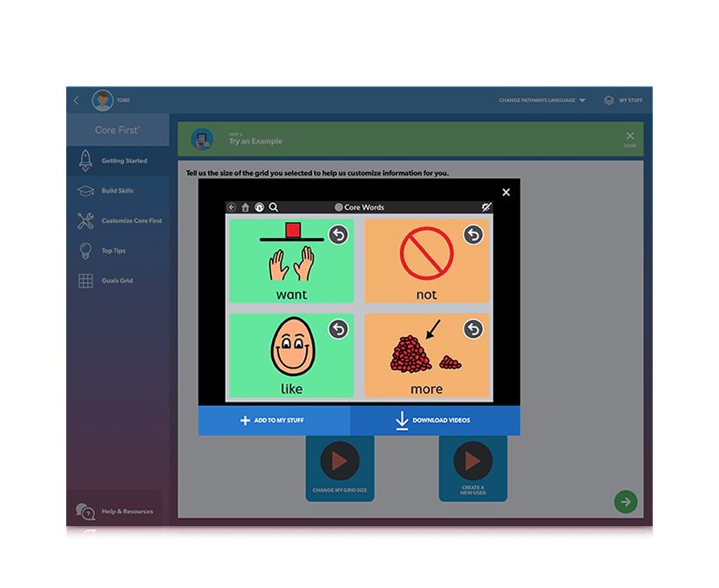719x588 pixels.
Task: Click the back arrow in the Core Words toolbar
Action: coord(231,206)
